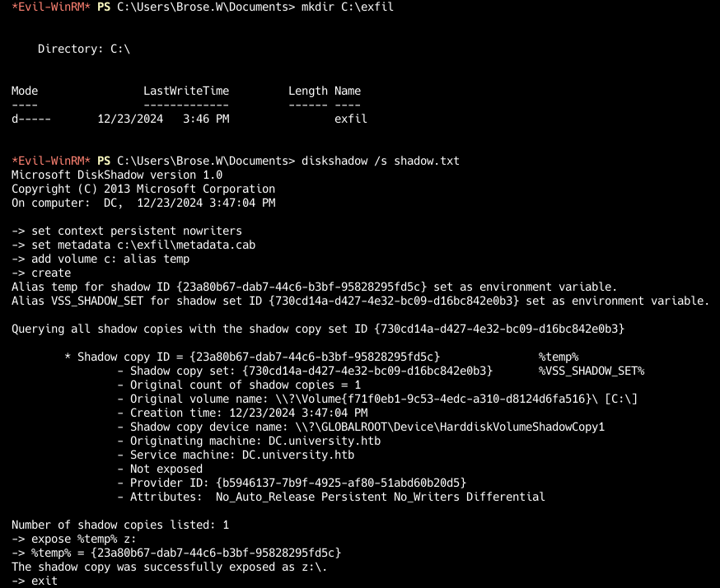
Task: Click the '12/23/2024 3:46 PM' timestamp
Action: [x=163, y=119]
